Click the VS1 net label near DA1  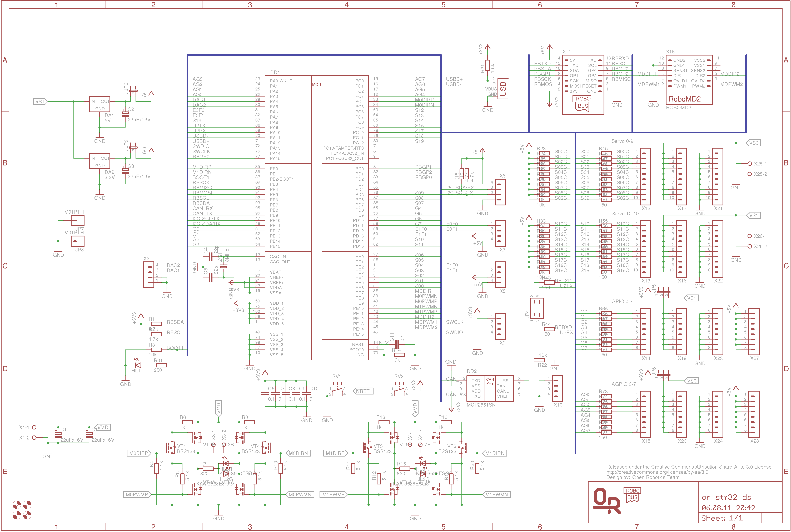40,102
